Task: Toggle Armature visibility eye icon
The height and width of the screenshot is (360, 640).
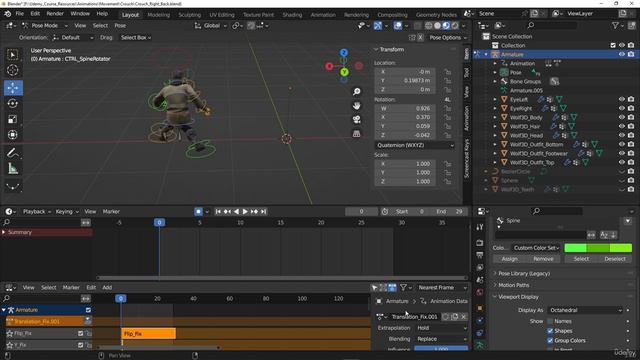Action: point(622,54)
